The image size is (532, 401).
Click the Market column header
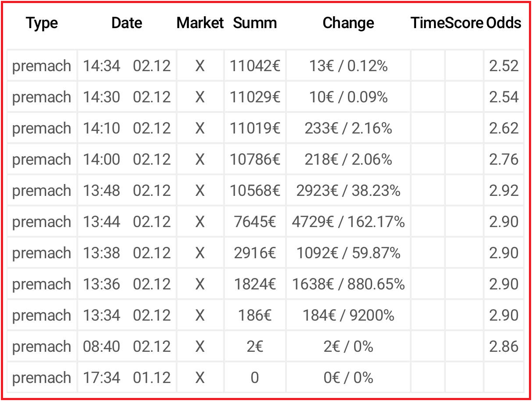pos(200,23)
